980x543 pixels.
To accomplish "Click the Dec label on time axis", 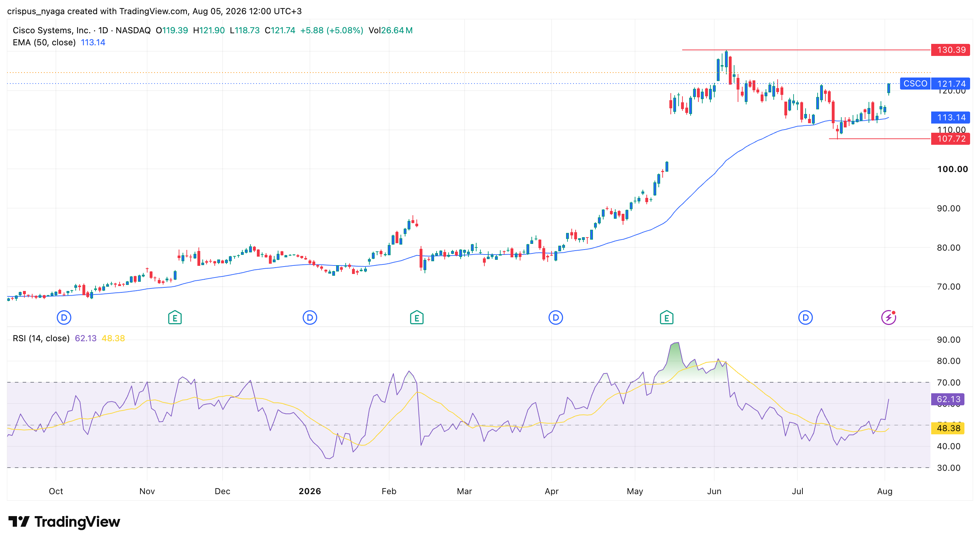I will coord(222,491).
